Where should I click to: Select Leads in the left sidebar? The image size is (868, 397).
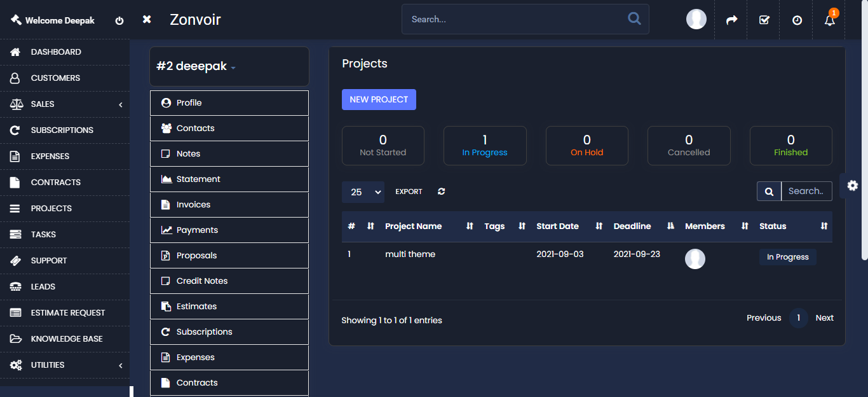pyautogui.click(x=43, y=287)
